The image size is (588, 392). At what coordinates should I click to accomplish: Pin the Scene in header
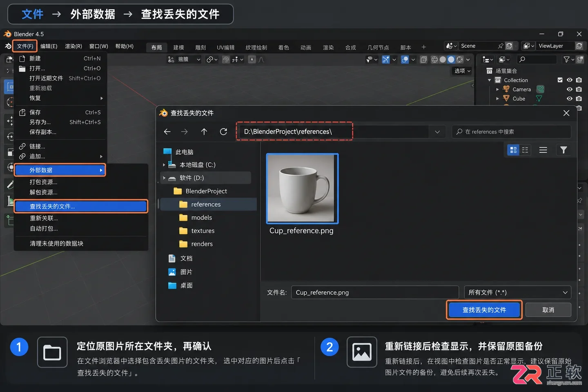click(501, 46)
